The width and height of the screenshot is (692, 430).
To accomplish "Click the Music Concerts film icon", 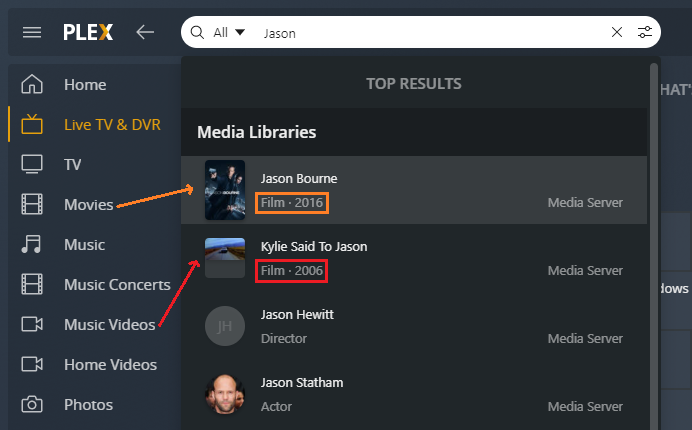I will point(32,284).
